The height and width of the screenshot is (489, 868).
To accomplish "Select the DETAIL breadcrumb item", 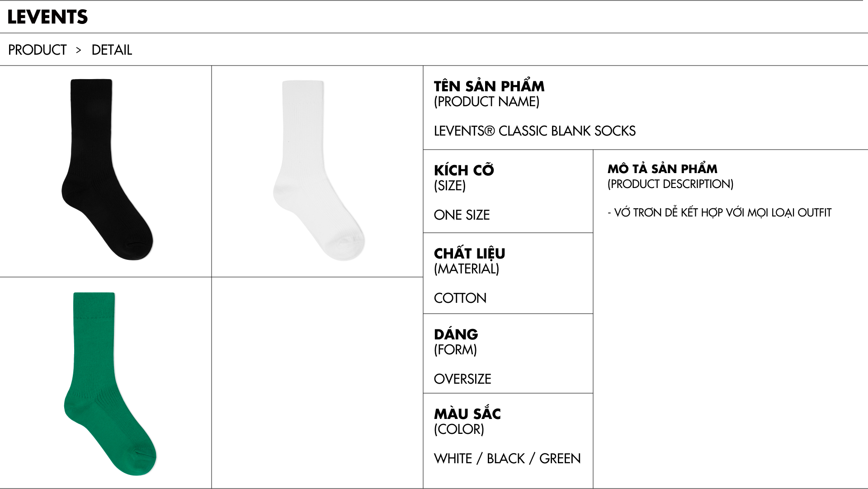I will (112, 50).
